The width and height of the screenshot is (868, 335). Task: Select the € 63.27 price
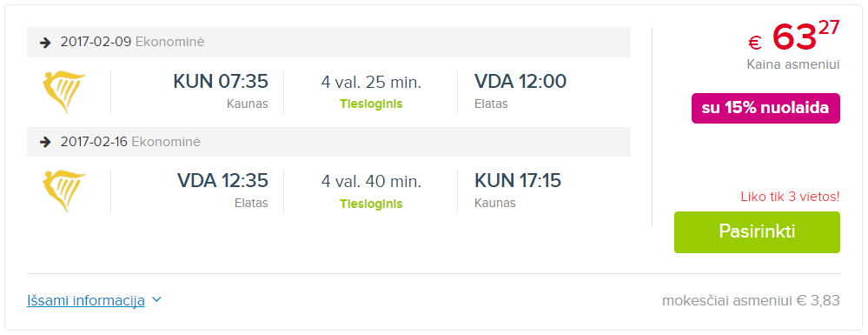click(x=794, y=37)
